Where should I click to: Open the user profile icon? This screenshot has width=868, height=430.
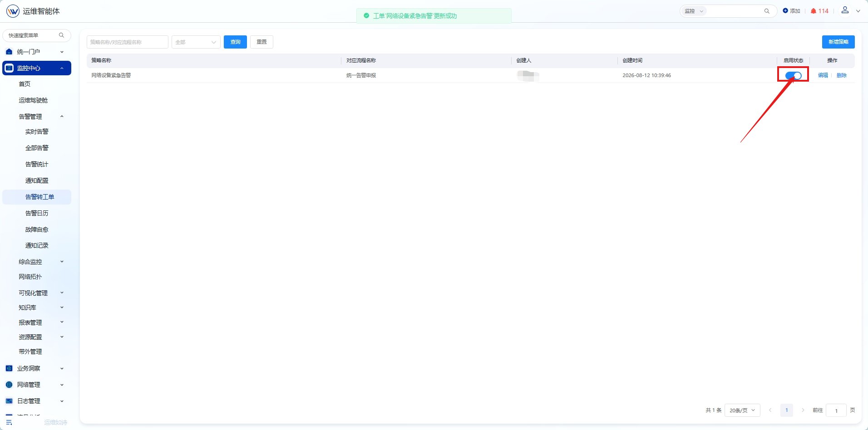845,10
